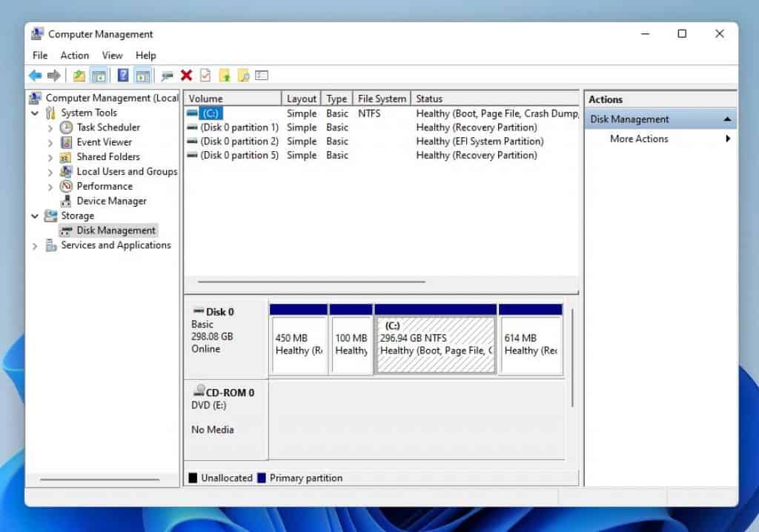Click the Task Scheduler clock icon
Viewport: 759px width, 532px height.
tap(66, 127)
